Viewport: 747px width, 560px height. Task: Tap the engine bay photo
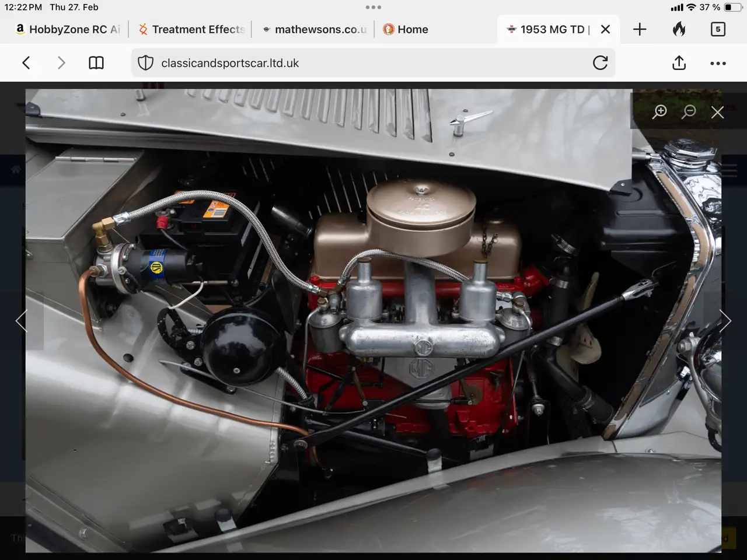(x=373, y=320)
